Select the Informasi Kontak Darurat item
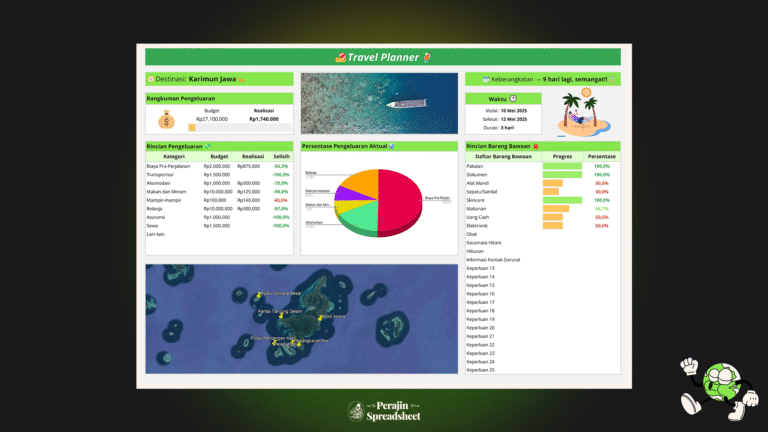 pyautogui.click(x=493, y=260)
